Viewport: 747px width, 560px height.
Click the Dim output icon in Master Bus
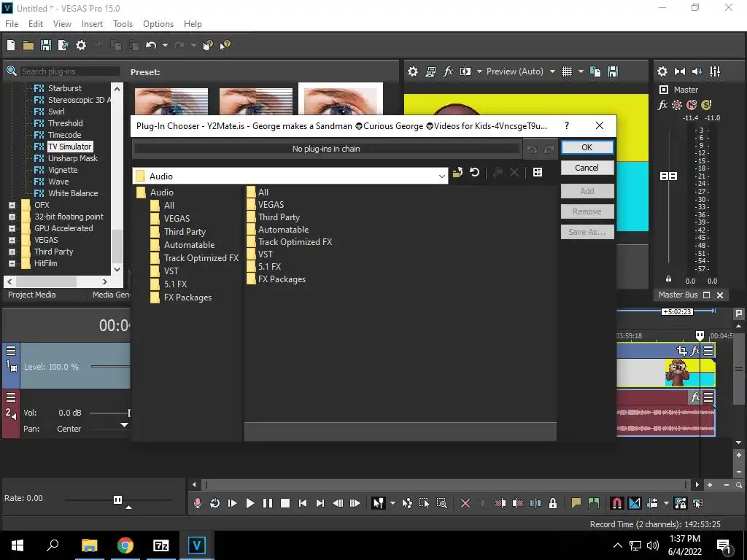697,71
